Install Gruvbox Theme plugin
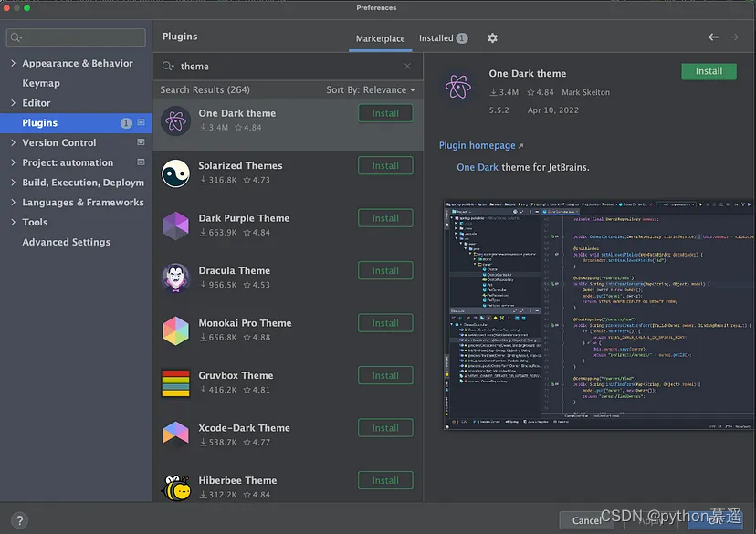Image resolution: width=756 pixels, height=534 pixels. coord(385,376)
